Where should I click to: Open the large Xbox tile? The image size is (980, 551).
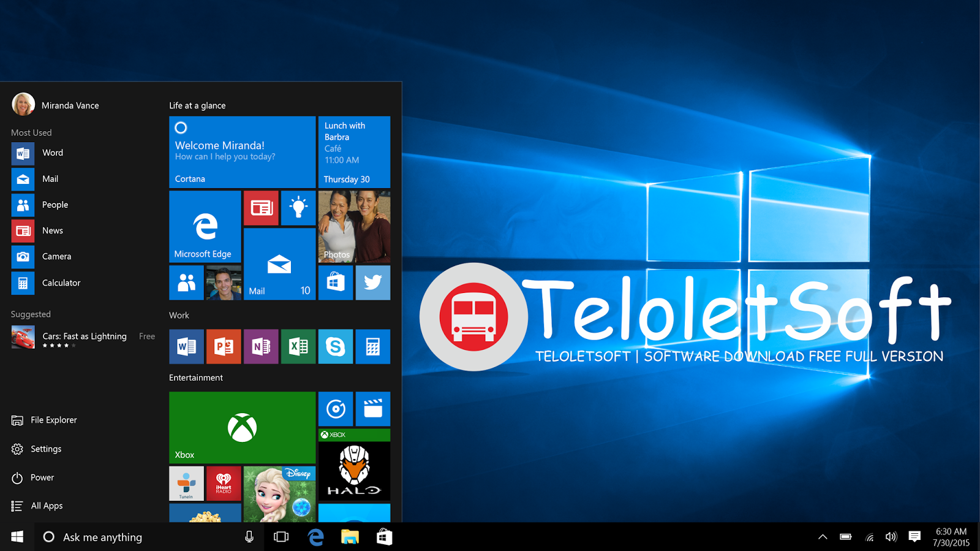(242, 427)
